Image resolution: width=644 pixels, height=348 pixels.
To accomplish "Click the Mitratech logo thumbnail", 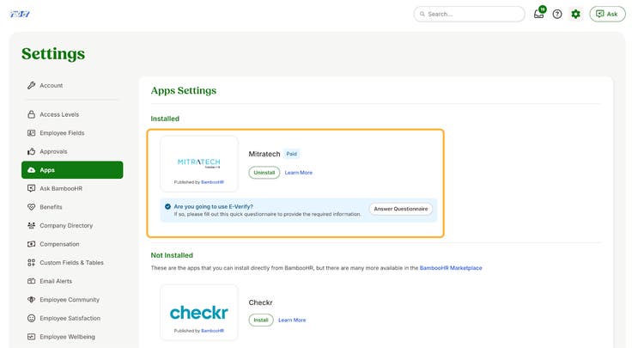I will [199, 164].
